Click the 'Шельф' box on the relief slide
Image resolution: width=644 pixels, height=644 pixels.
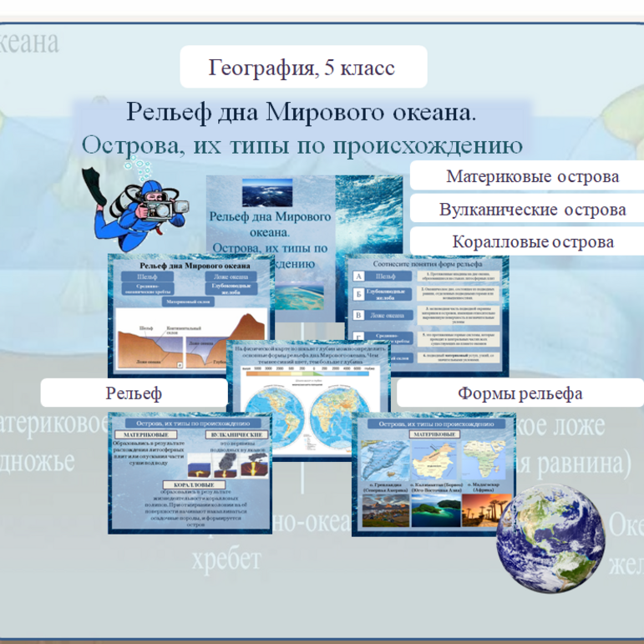tap(147, 276)
